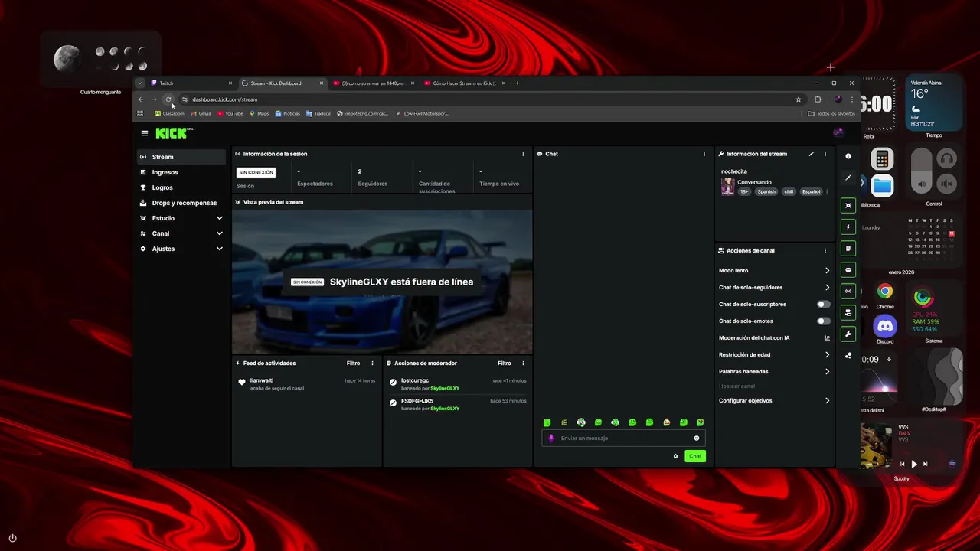
Task: Open external link icon for Moderación del chat con IA
Action: click(827, 337)
